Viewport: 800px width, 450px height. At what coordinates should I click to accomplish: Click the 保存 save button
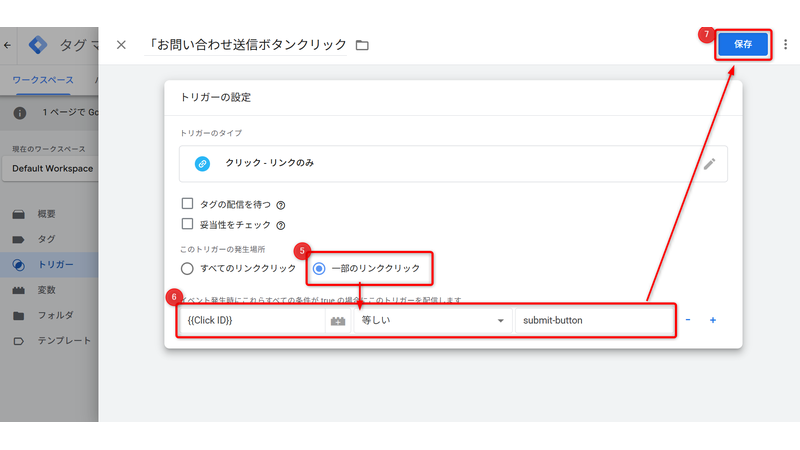[x=743, y=44]
